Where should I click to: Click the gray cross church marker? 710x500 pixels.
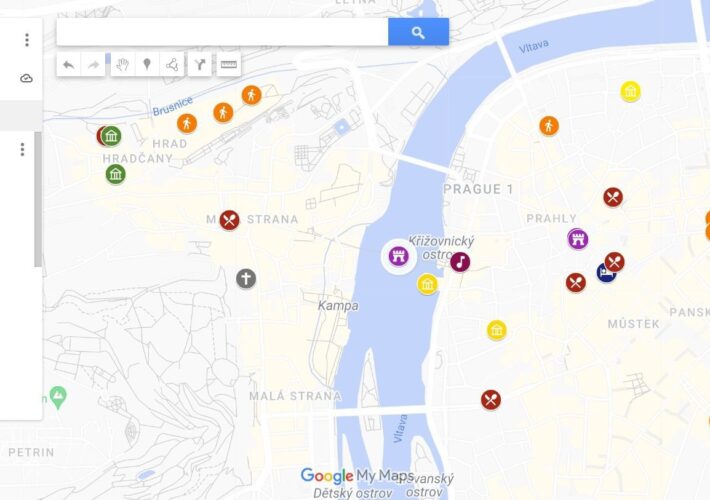pos(246,279)
